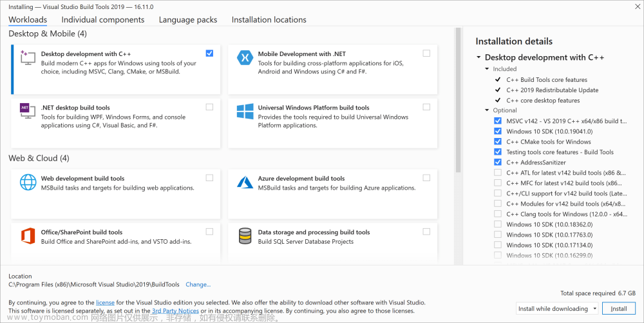Uncheck C++ AddressSanitizer option

[x=498, y=162]
